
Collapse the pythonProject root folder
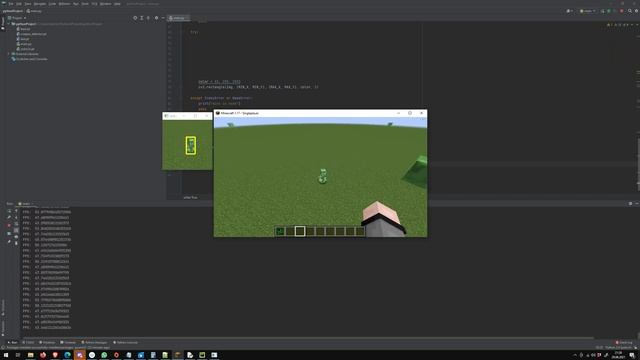(x=9, y=24)
